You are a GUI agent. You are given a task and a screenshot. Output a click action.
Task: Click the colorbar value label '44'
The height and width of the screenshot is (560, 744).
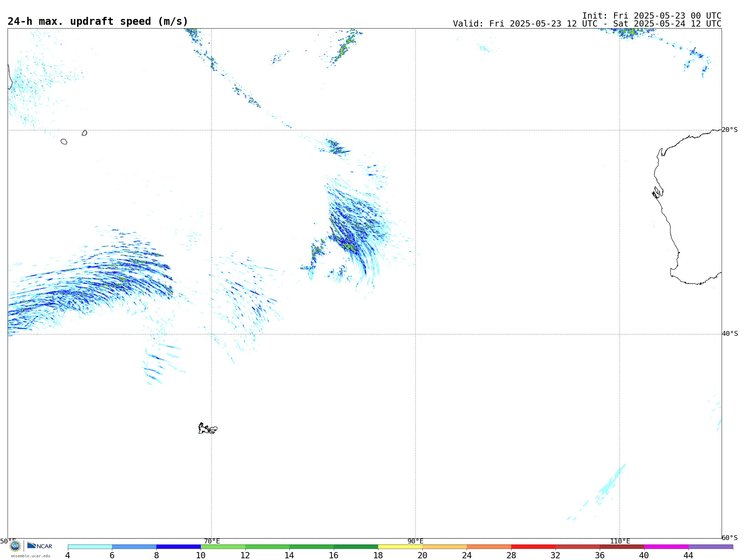[689, 556]
